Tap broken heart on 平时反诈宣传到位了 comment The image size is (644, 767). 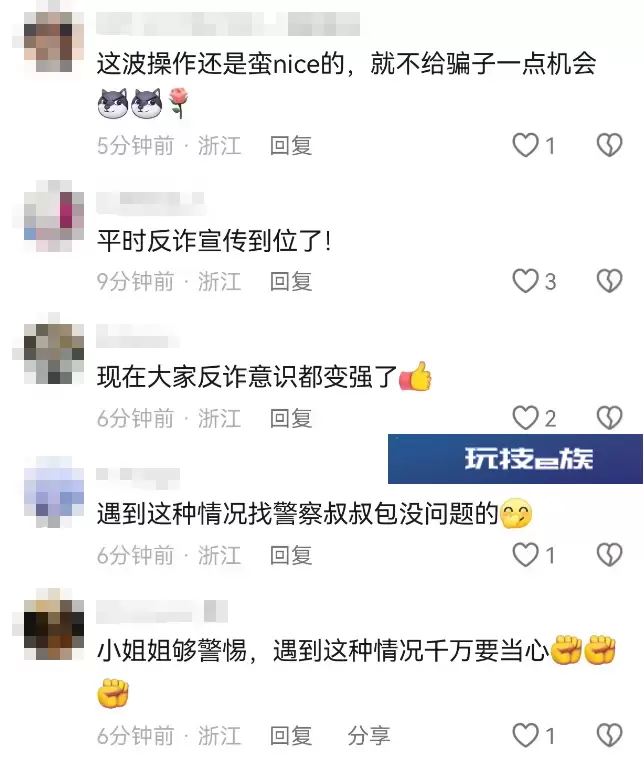point(609,281)
